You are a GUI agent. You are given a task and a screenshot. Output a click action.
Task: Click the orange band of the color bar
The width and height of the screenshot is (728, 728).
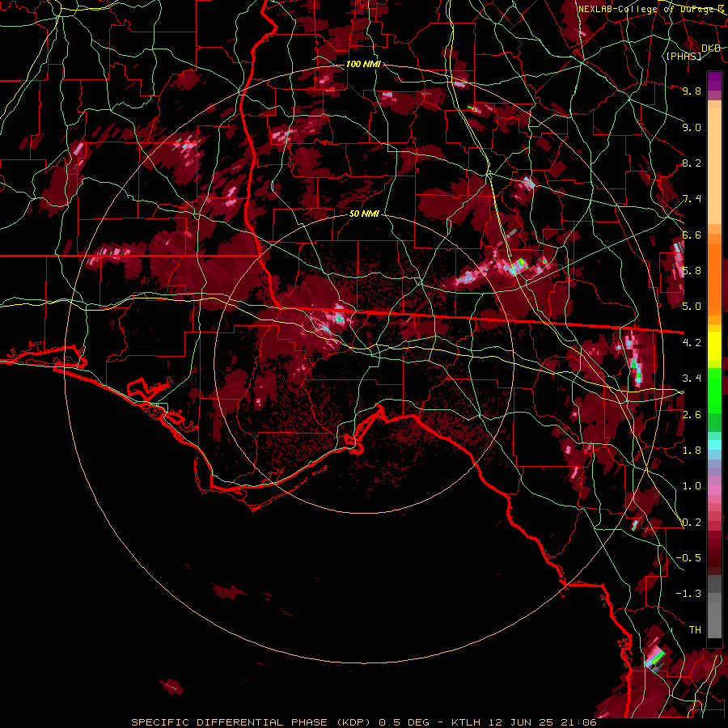point(714,274)
